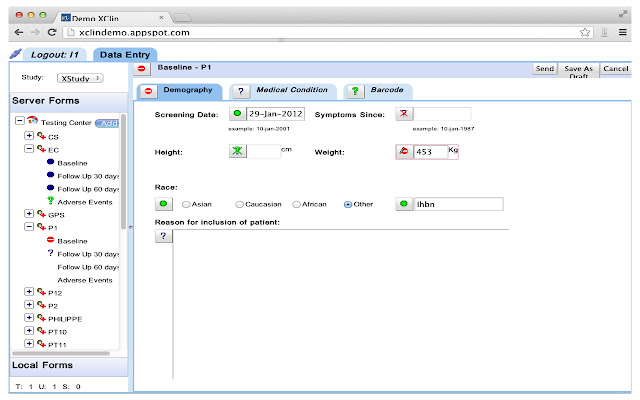Click the Weight input field showing 453
This screenshot has width=640, height=400.
tap(431, 151)
